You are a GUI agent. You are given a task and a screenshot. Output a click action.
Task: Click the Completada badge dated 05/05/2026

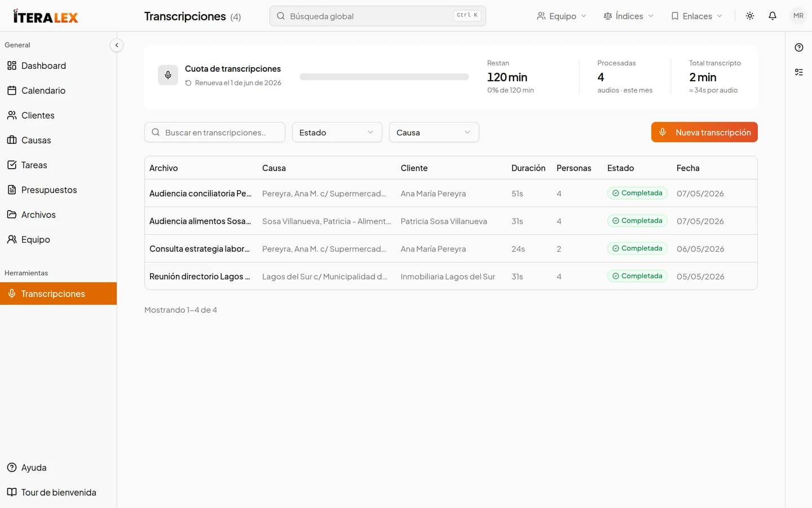(x=637, y=276)
